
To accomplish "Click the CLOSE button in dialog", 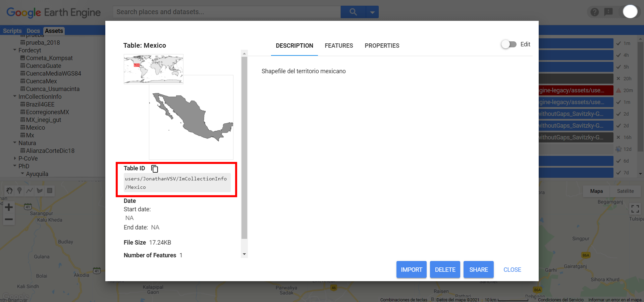I will 512,269.
